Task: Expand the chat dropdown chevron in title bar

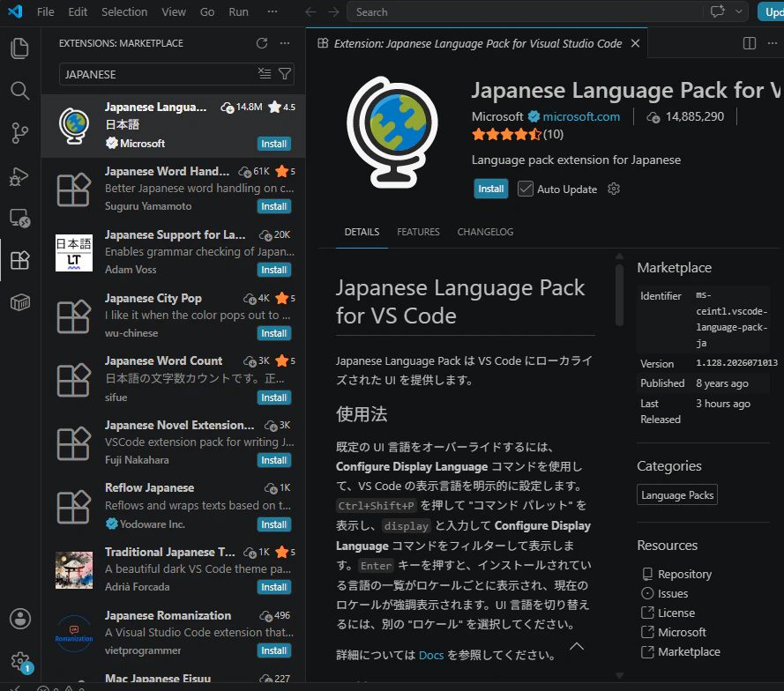Action: (738, 11)
